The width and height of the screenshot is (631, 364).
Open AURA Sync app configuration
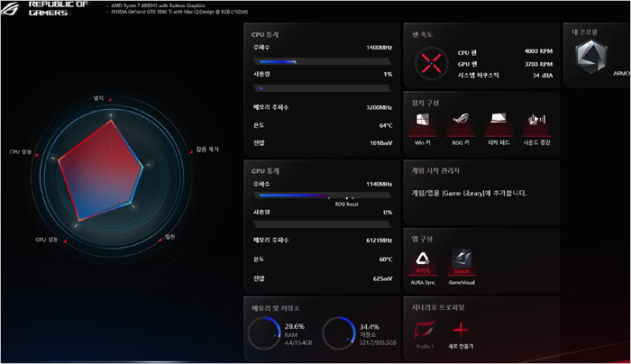point(423,262)
